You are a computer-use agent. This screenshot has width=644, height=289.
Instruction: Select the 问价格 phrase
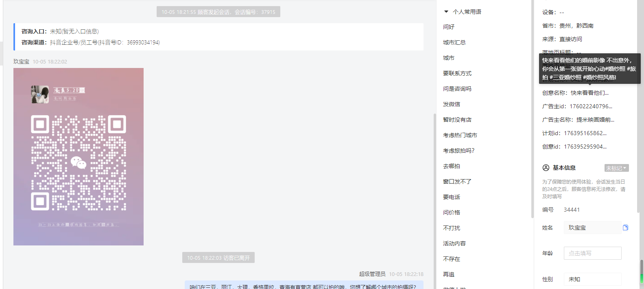tap(452, 212)
